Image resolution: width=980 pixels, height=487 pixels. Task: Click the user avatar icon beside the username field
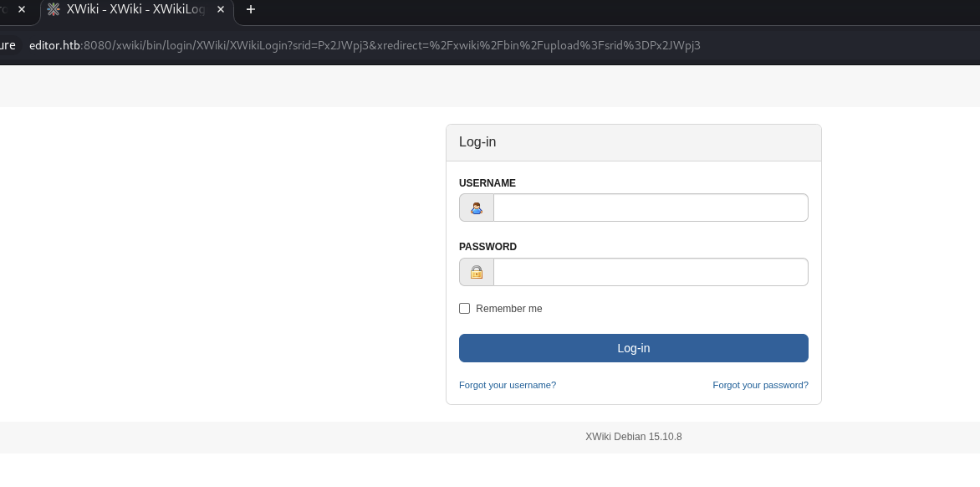coord(477,208)
